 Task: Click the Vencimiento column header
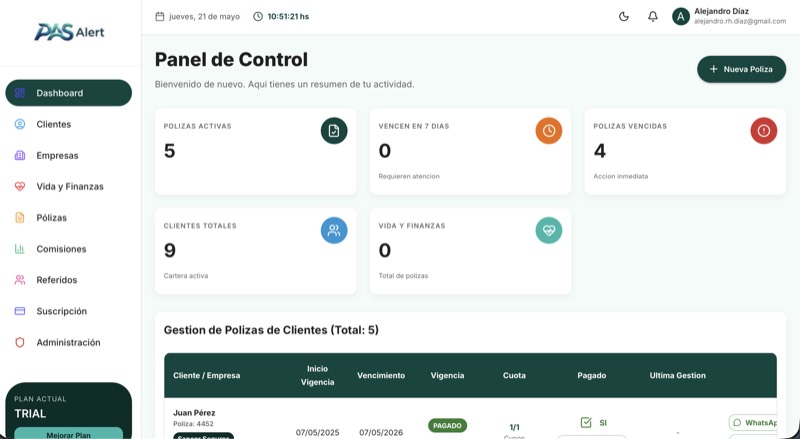click(381, 375)
